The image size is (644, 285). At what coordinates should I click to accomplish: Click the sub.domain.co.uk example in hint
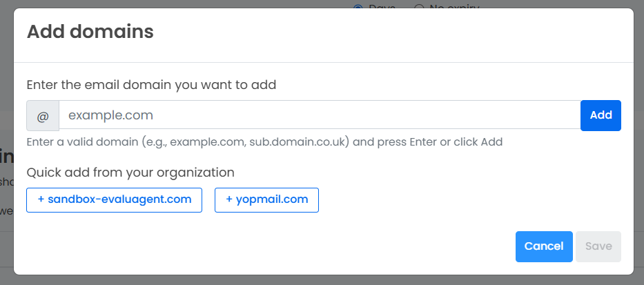pos(300,142)
